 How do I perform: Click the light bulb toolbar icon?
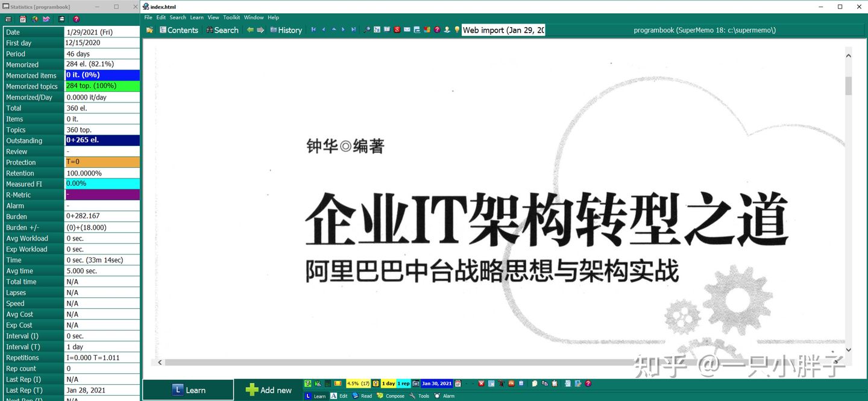coord(457,30)
